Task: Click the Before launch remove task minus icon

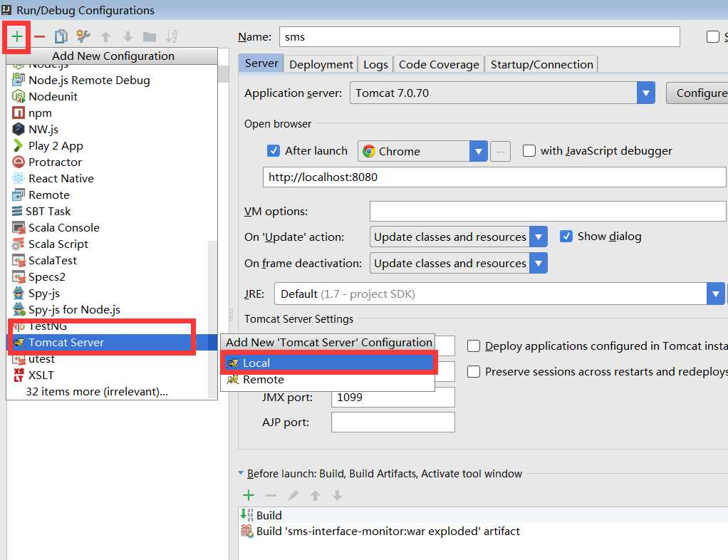Action: [271, 495]
